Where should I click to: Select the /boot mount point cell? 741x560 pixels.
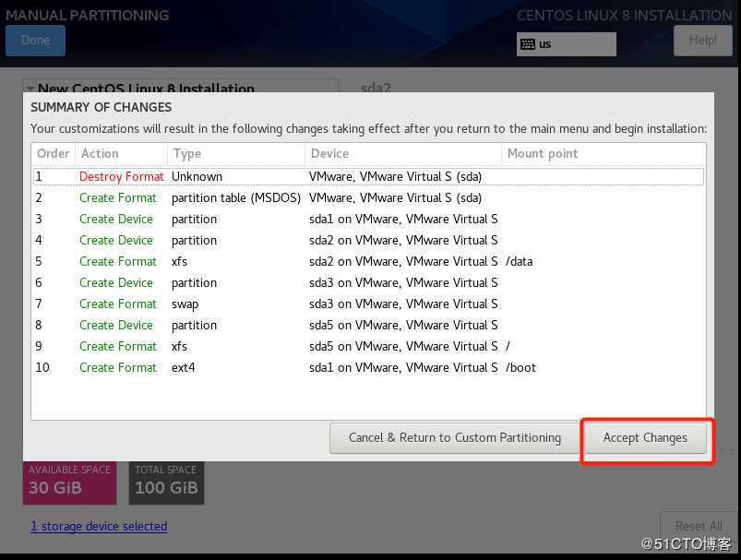pos(520,368)
